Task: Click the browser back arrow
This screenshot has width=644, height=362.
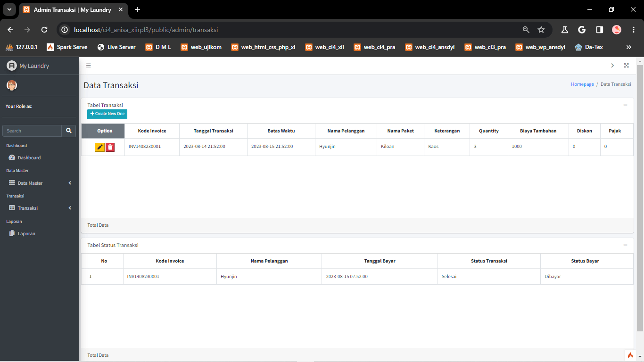Action: point(10,30)
